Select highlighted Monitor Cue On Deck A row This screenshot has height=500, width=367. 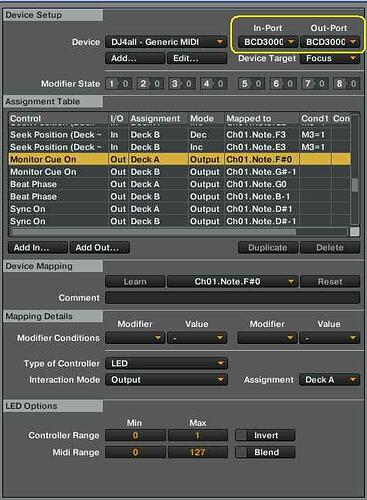179,159
